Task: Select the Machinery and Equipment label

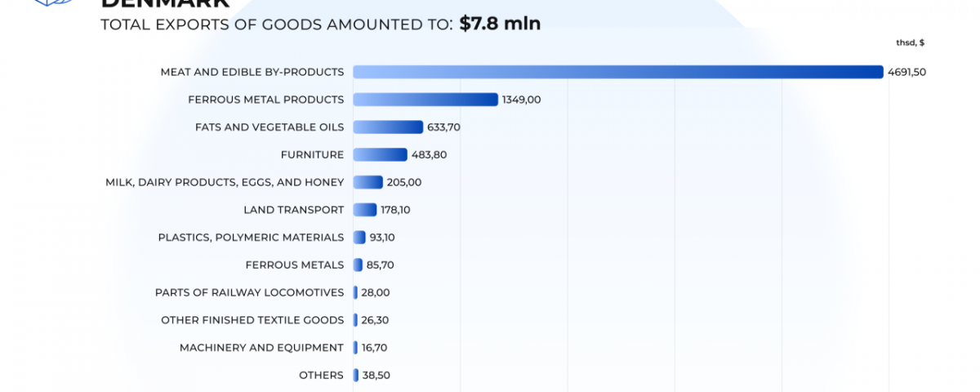Action: (x=261, y=348)
